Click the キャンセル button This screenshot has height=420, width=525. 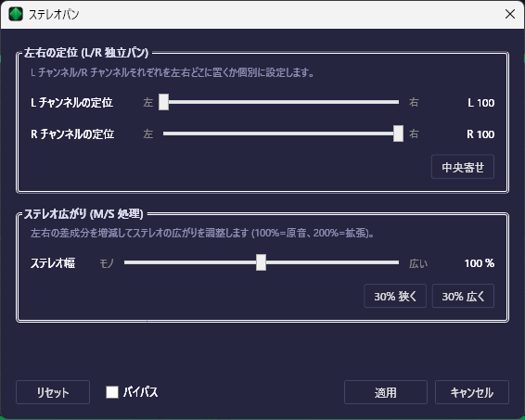[472, 392]
